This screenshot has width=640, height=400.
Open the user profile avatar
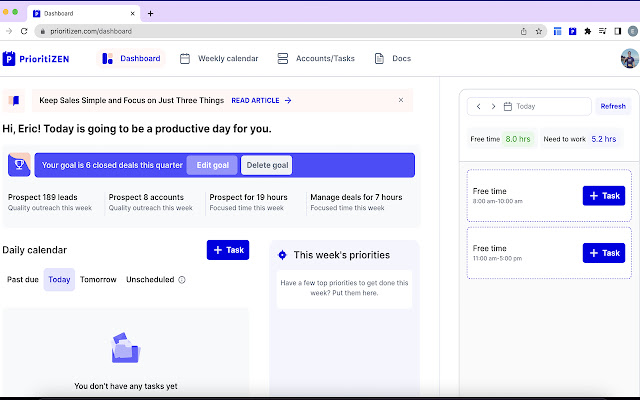point(630,59)
